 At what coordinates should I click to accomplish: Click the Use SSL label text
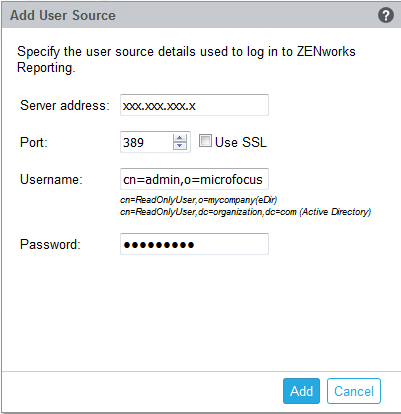pyautogui.click(x=241, y=142)
